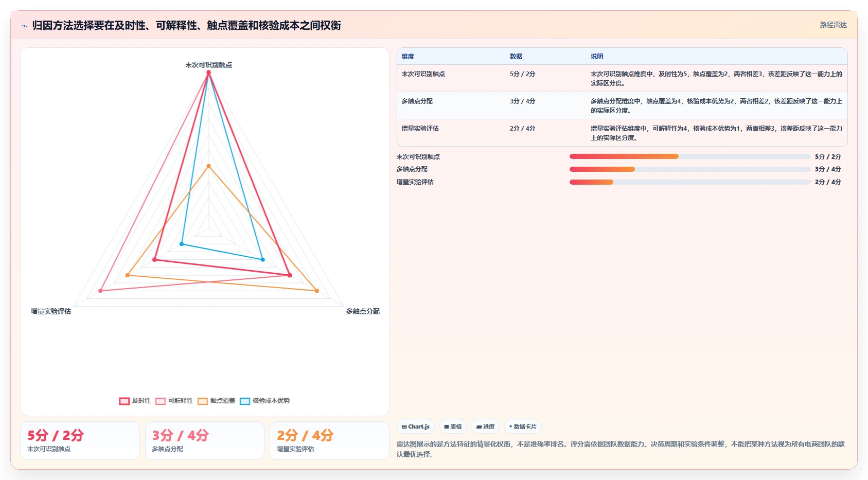868x480 pixels.
Task: Click orange 触点覆盖 point toward 增量实验评估
Action: tap(128, 275)
